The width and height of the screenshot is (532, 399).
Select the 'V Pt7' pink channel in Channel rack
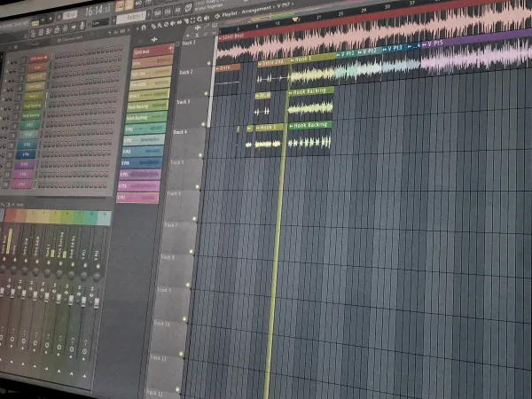pos(22,184)
